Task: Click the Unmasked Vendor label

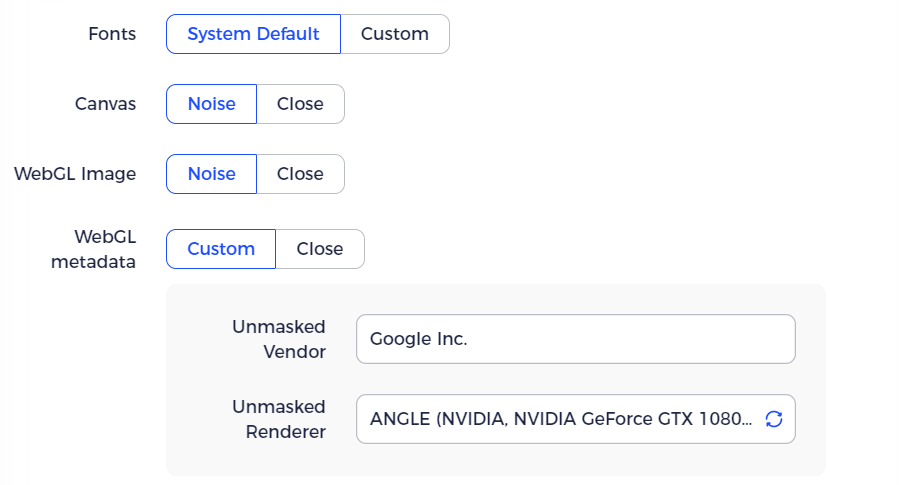Action: [x=279, y=339]
